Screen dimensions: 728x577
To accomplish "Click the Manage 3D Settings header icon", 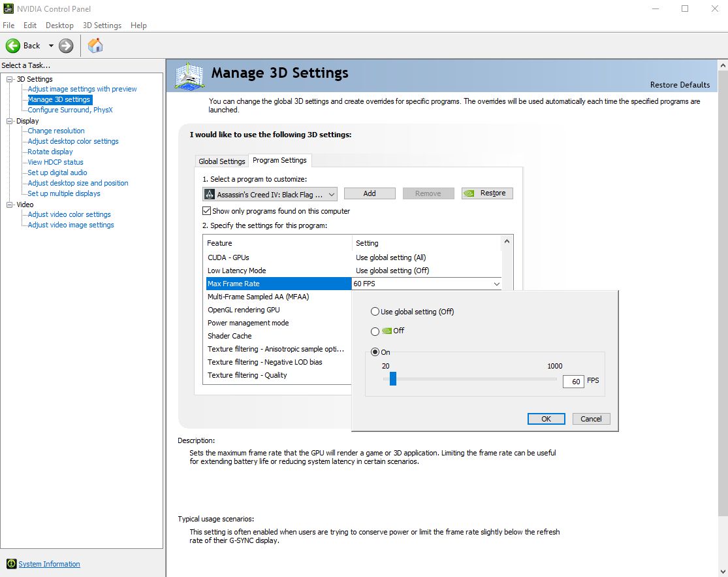I will point(190,76).
